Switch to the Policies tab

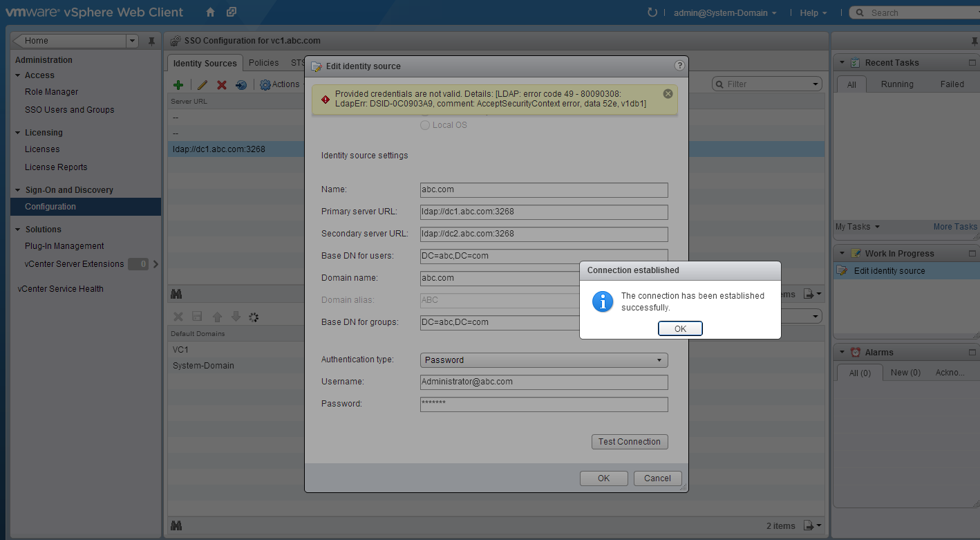(x=263, y=62)
